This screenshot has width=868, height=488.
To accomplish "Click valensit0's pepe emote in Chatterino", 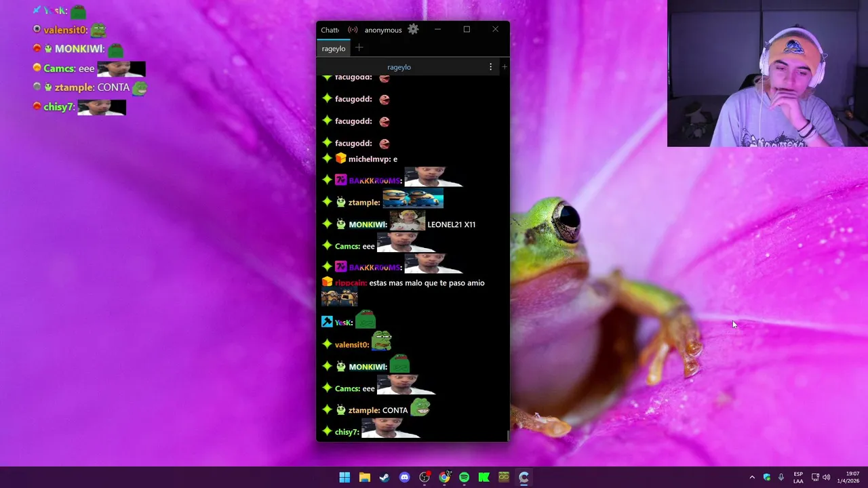I will click(382, 340).
